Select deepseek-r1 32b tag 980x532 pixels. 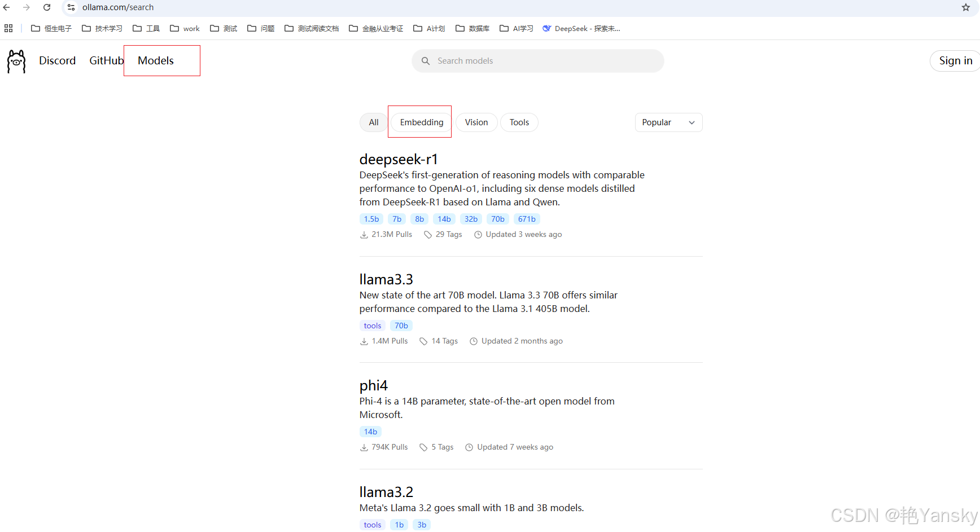[x=471, y=219]
